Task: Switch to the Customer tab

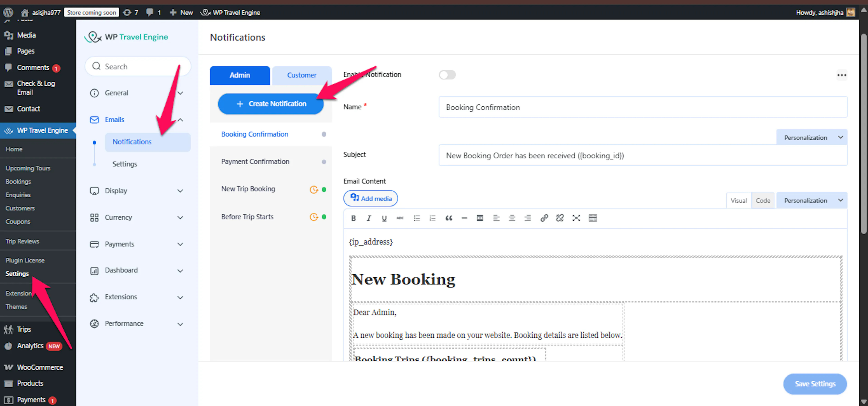Action: click(x=302, y=75)
